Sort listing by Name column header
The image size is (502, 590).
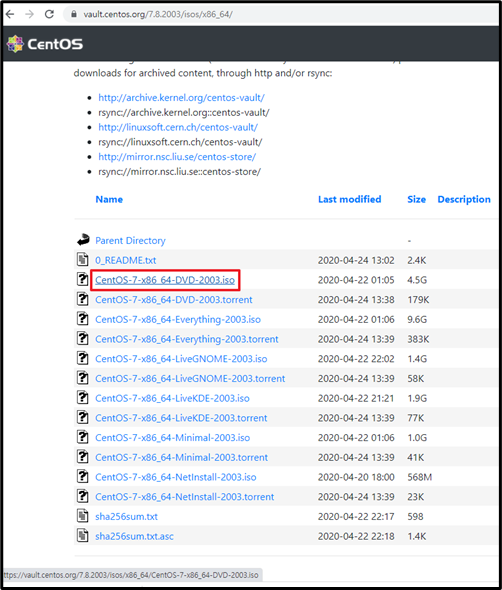109,199
